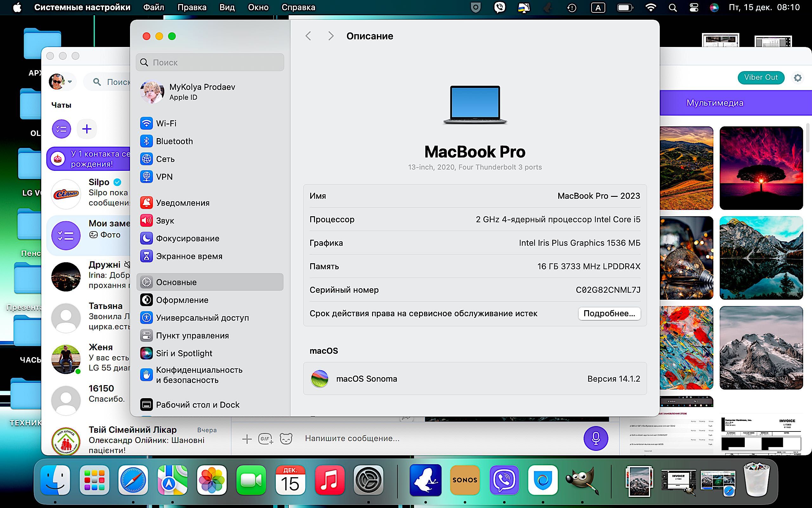812x508 pixels.
Task: Open Control Center in menu bar
Action: coord(694,7)
